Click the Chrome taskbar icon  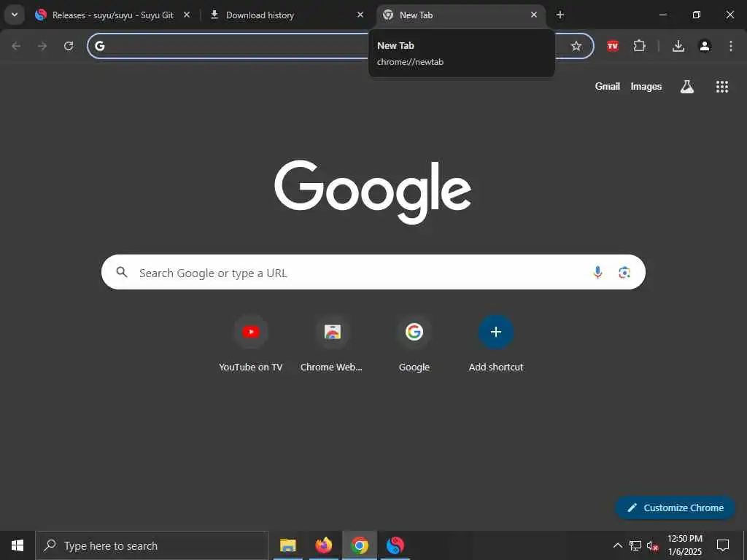click(x=360, y=545)
